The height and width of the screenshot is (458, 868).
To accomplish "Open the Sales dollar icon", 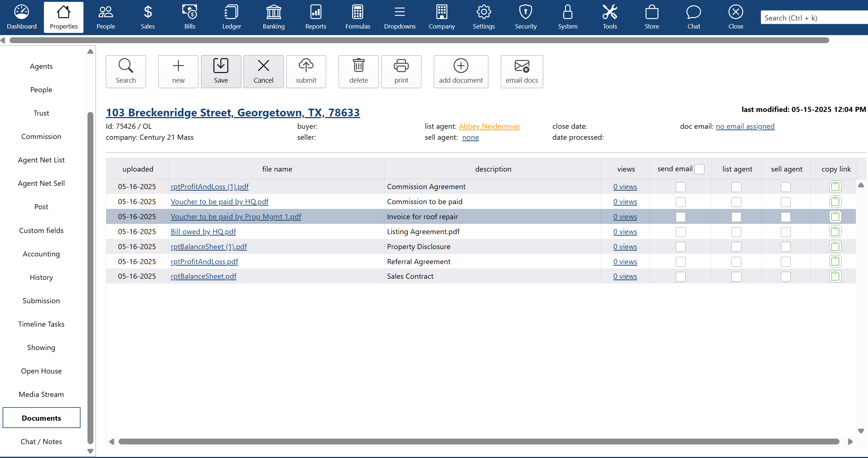I will point(148,17).
